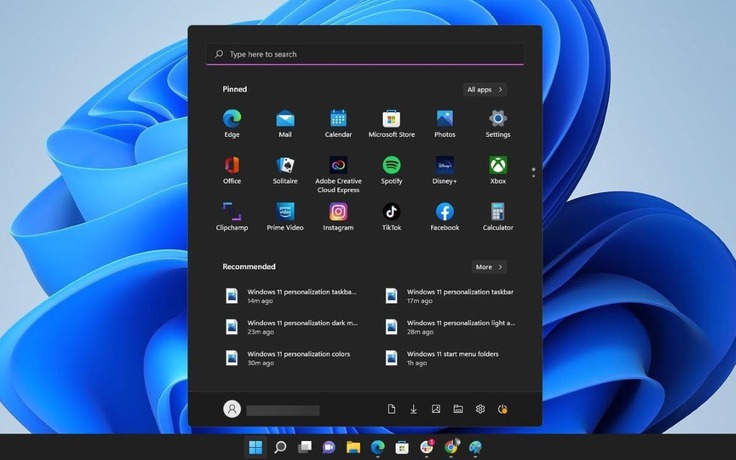Open the pinned Disney+ app

click(x=445, y=170)
